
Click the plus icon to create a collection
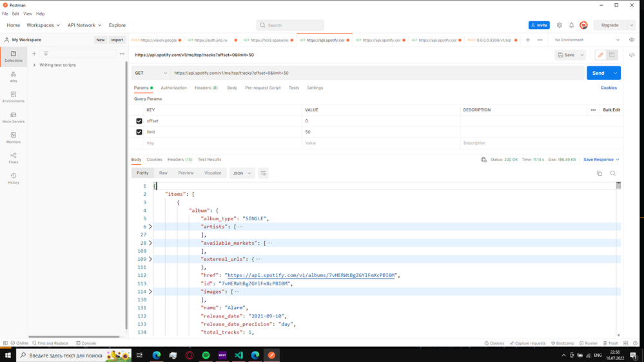[34, 53]
